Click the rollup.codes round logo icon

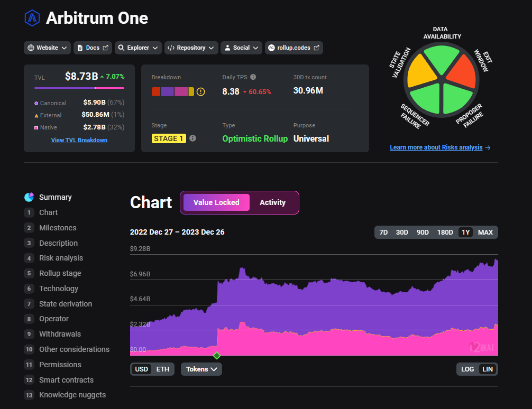[x=271, y=48]
